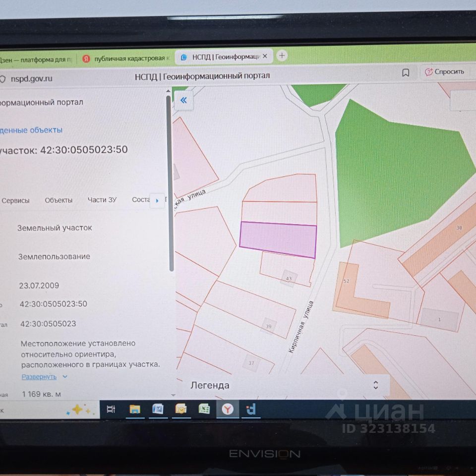
Task: Click the quarter number 42:30:0505023
Action: pyautogui.click(x=48, y=324)
